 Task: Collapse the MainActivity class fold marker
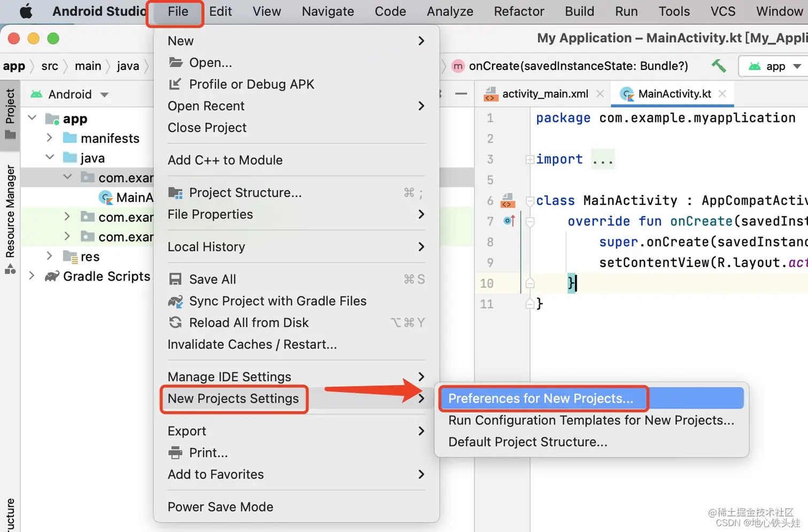click(x=530, y=201)
